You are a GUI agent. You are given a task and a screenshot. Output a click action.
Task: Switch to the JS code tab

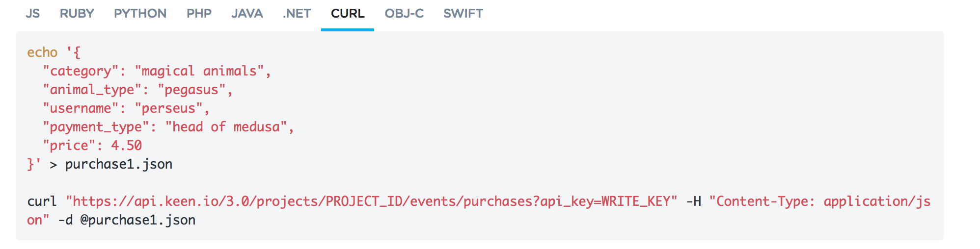[32, 14]
